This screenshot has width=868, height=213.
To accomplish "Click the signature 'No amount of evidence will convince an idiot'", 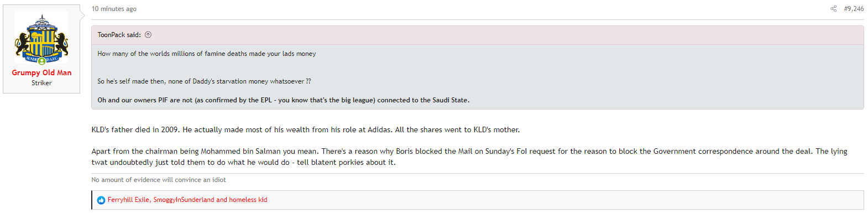I will click(x=159, y=180).
